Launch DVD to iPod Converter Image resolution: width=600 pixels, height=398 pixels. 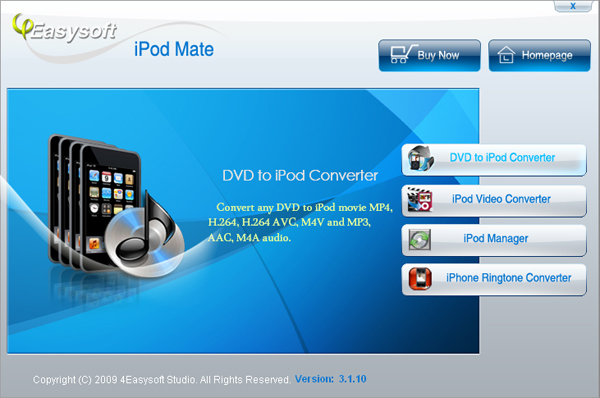tap(494, 160)
